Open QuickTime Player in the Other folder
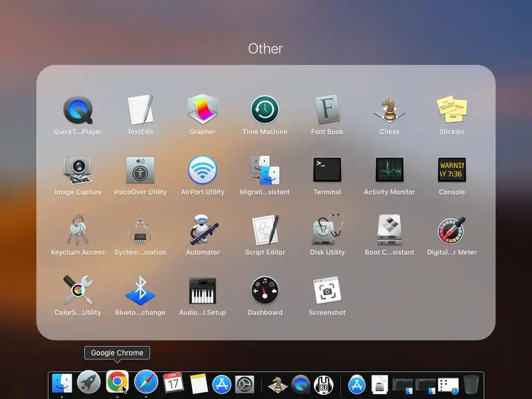532x399 pixels. click(x=78, y=110)
